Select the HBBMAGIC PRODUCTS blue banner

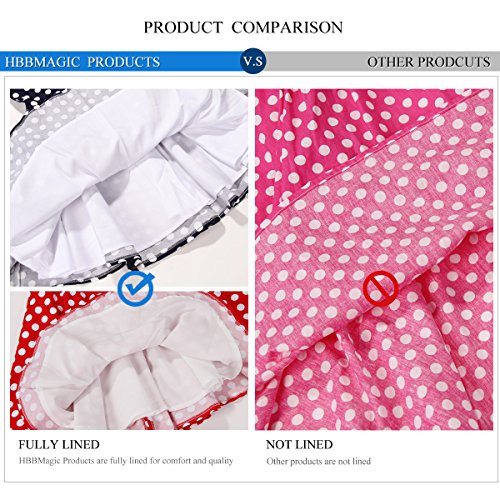coord(120,62)
